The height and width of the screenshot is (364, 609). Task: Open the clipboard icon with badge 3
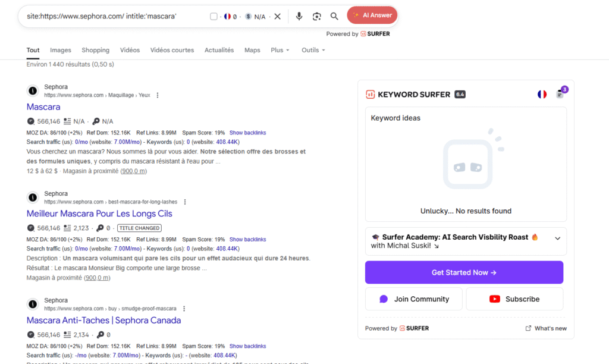[560, 94]
